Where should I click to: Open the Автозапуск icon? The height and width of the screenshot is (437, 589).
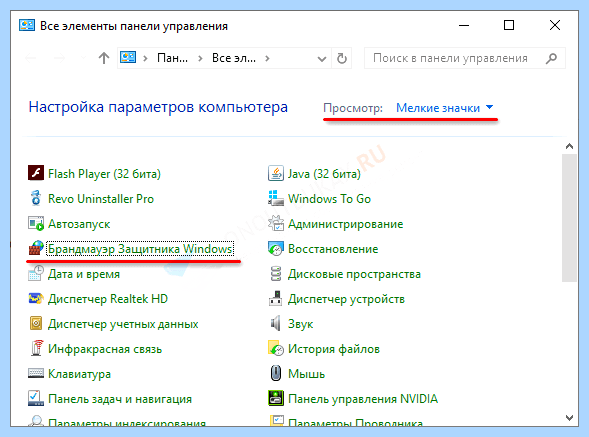point(36,224)
